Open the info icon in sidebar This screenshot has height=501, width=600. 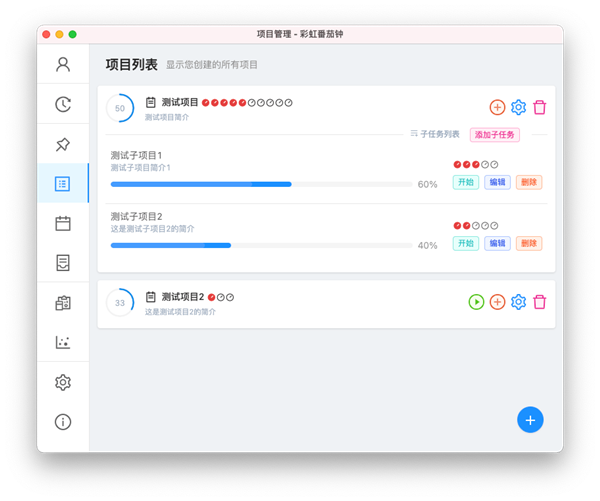click(63, 421)
